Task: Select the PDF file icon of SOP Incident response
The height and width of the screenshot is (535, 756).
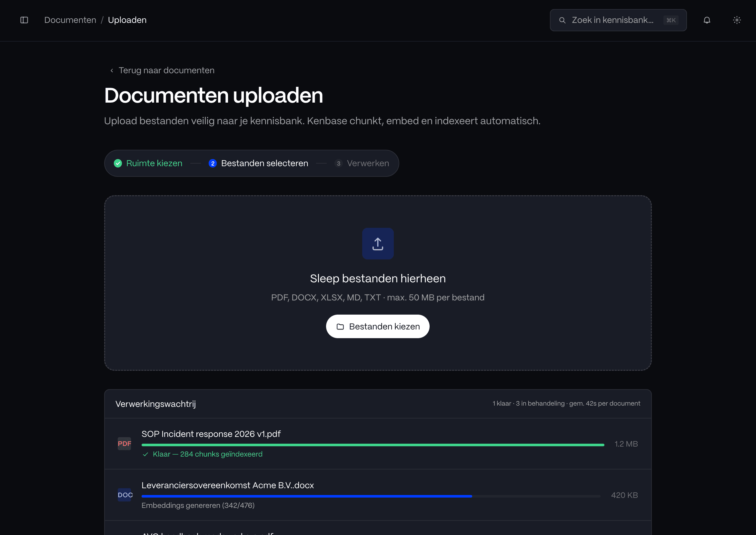Action: pos(124,444)
